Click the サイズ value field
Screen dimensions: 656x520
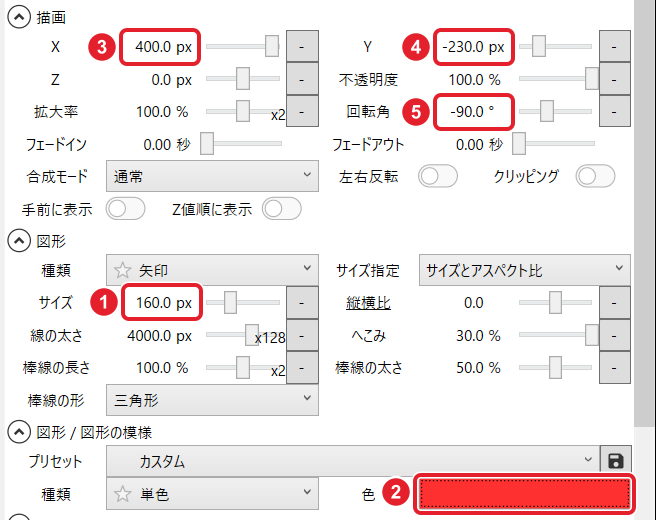pos(162,302)
